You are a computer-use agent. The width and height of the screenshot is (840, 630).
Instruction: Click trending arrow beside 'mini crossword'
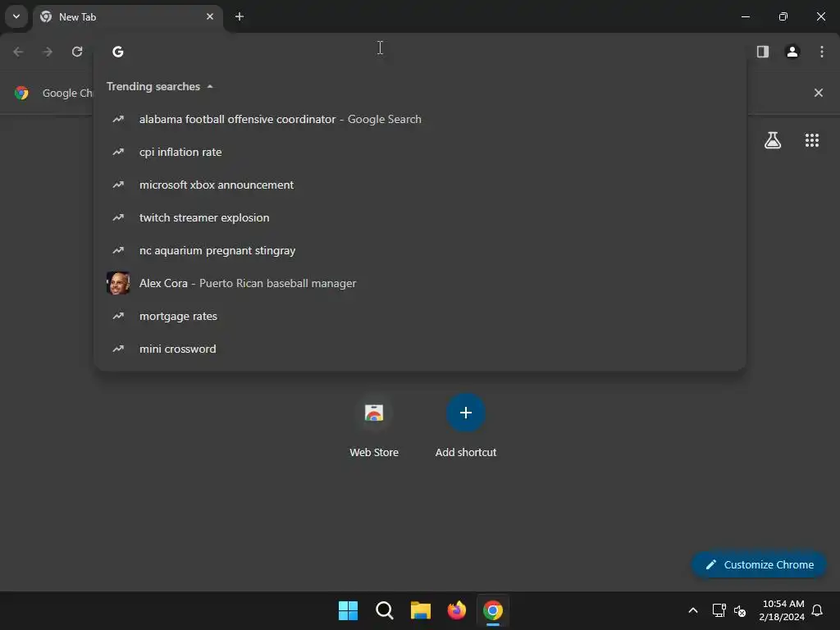[x=118, y=349]
